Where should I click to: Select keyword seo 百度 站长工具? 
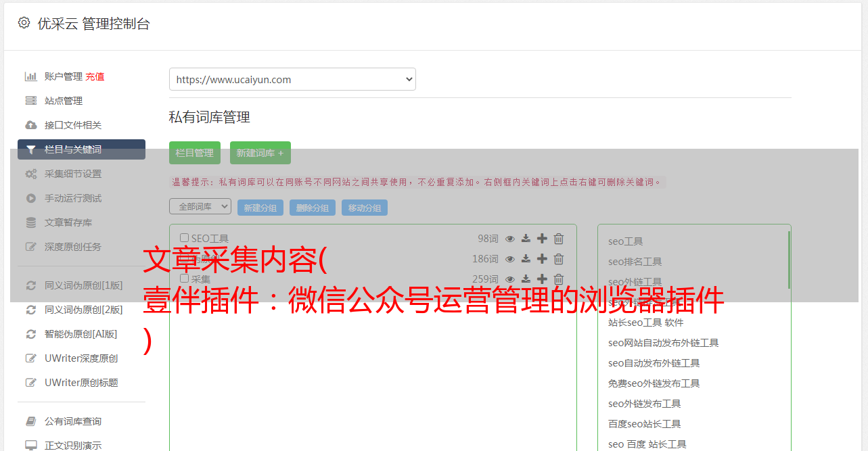tap(647, 444)
